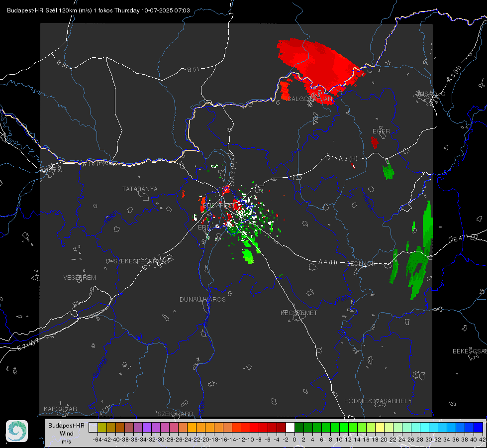Click the KAPOSVAR city label

coord(60,409)
